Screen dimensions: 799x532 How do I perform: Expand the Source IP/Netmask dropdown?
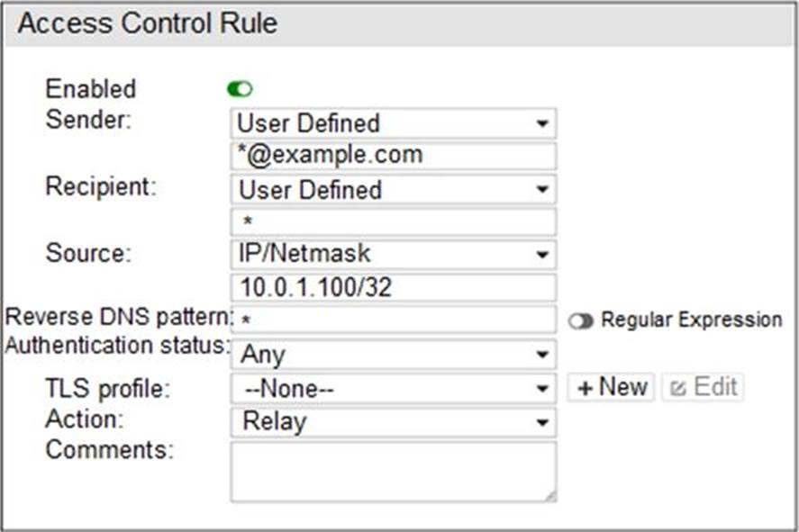coord(393,255)
